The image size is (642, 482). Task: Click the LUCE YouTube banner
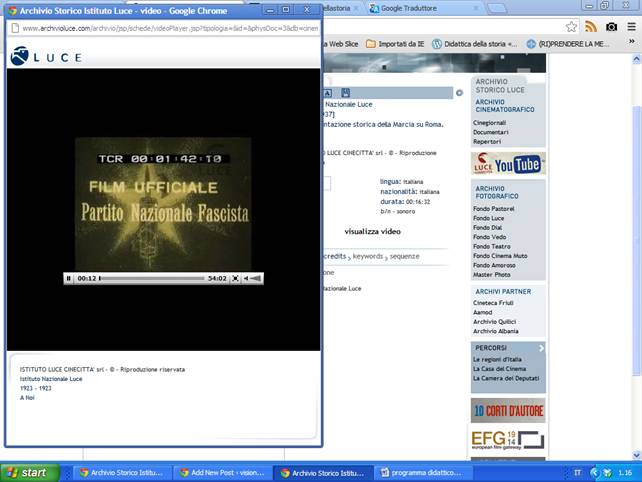coord(508,163)
